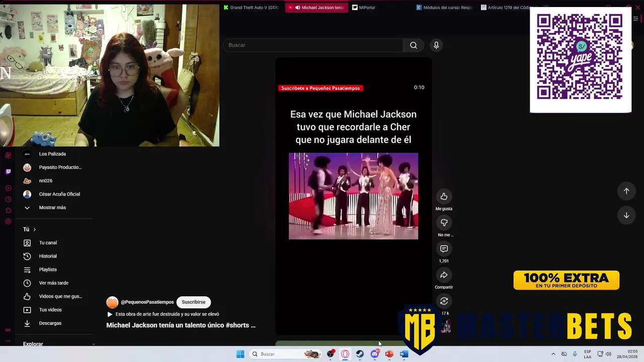Screen dimensions: 644x362
Task: Click the GX Control icon in the sidebar
Action: point(8,330)
